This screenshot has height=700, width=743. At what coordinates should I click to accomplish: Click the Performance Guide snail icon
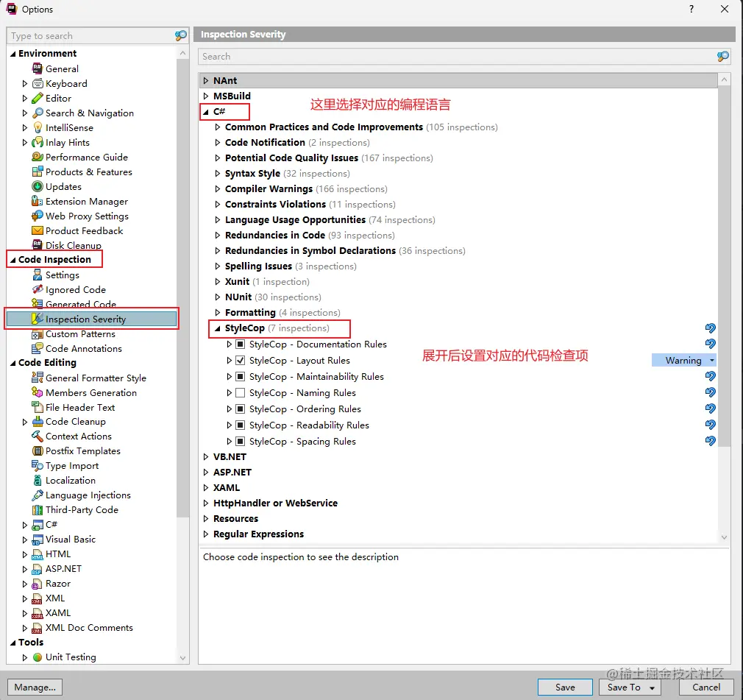38,157
